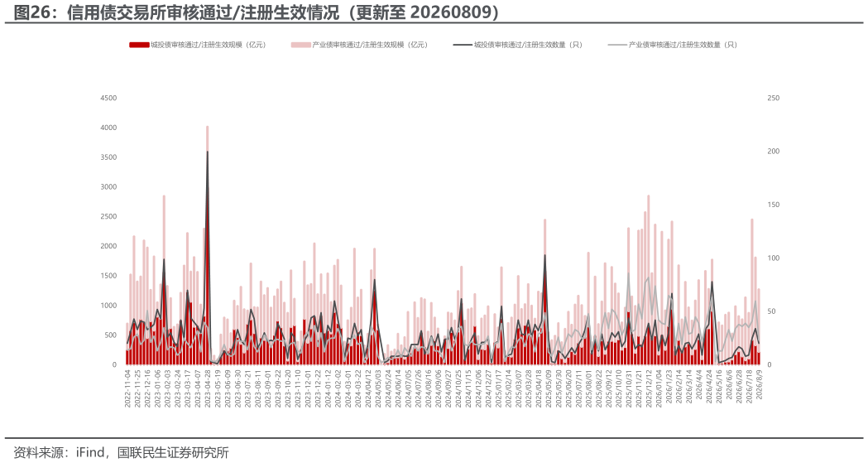Screen dimensions: 868x463
Task: Click the x-axis date label 2026/5/16
Action: click(718, 387)
